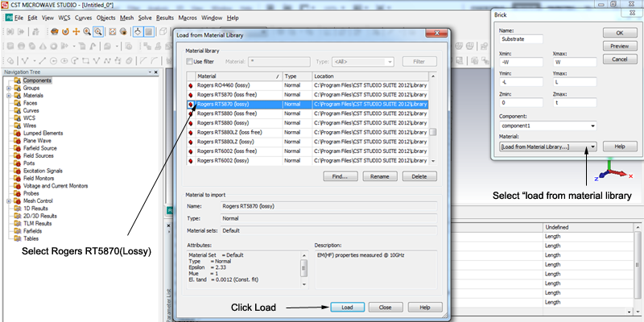Click the Xmin field containing -W
The width and height of the screenshot is (644, 322).
point(521,63)
